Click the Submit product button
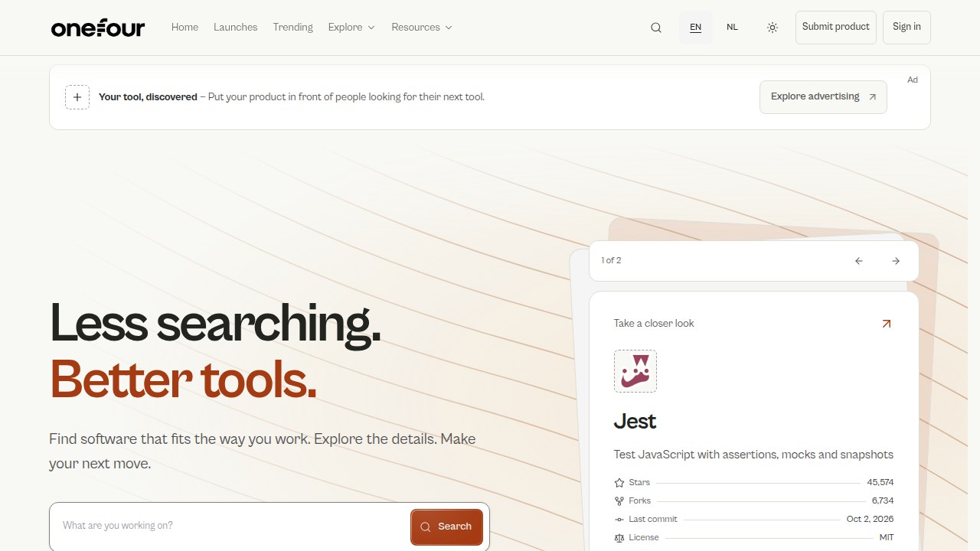The height and width of the screenshot is (551, 980). point(836,28)
